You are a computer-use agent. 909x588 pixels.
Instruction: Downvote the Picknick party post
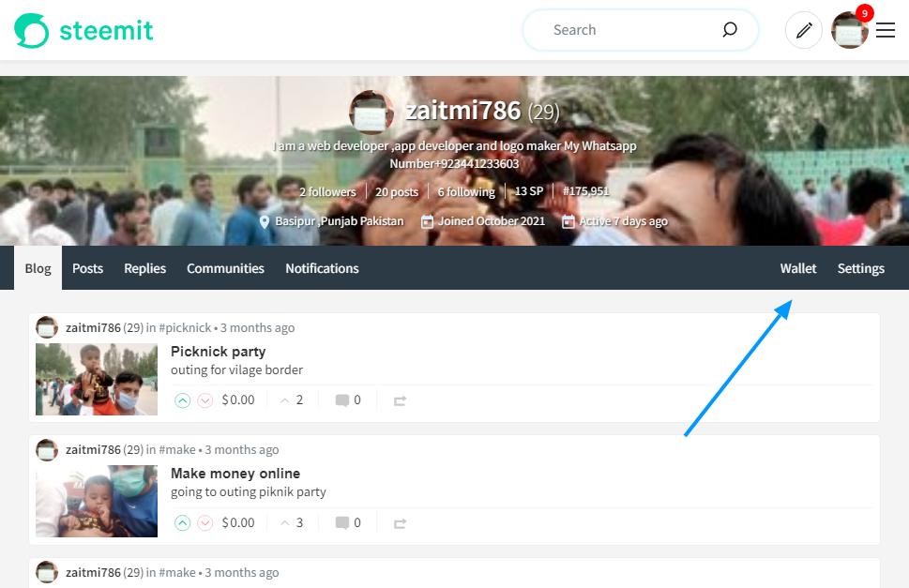click(x=205, y=400)
